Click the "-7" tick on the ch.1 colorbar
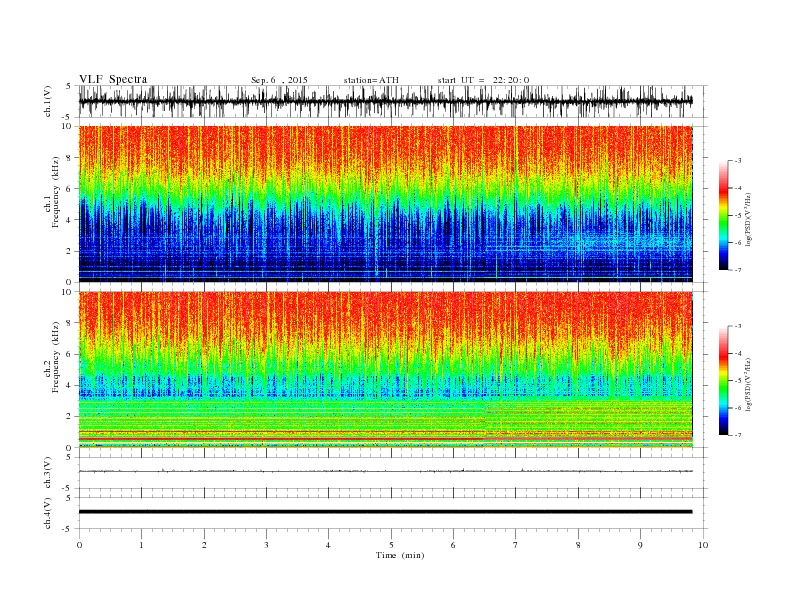The width and height of the screenshot is (792, 612). point(737,270)
